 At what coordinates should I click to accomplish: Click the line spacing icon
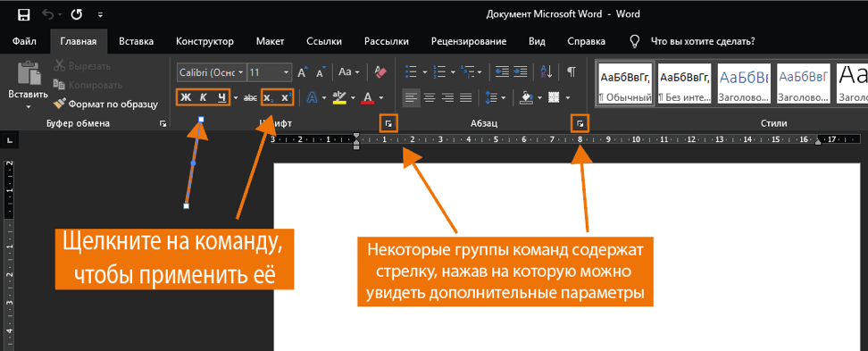(491, 98)
